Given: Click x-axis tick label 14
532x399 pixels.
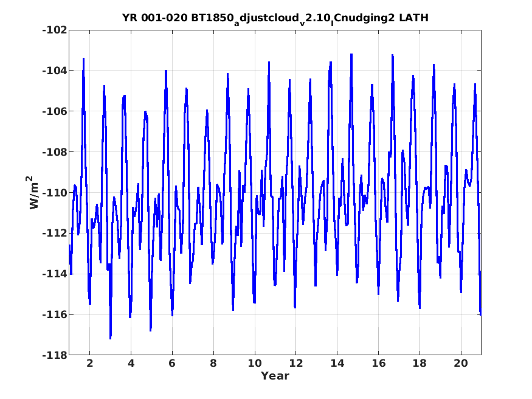Looking at the screenshot, I should 337,363.
